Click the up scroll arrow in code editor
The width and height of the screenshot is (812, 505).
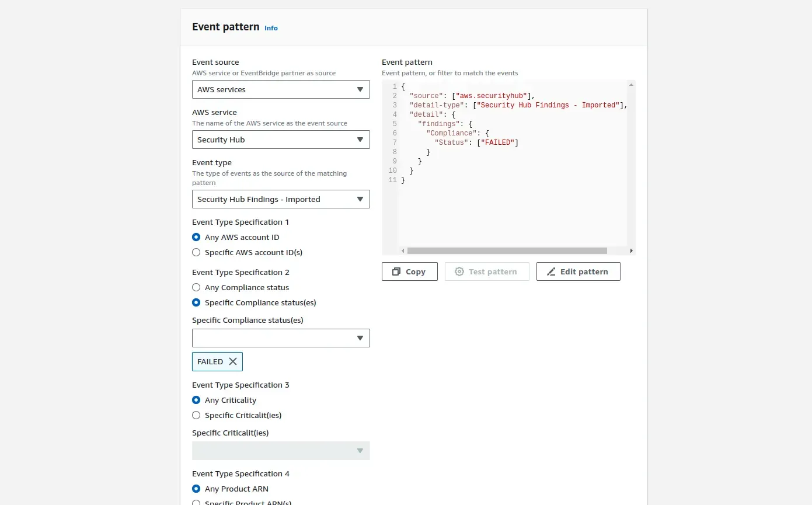[x=631, y=85]
